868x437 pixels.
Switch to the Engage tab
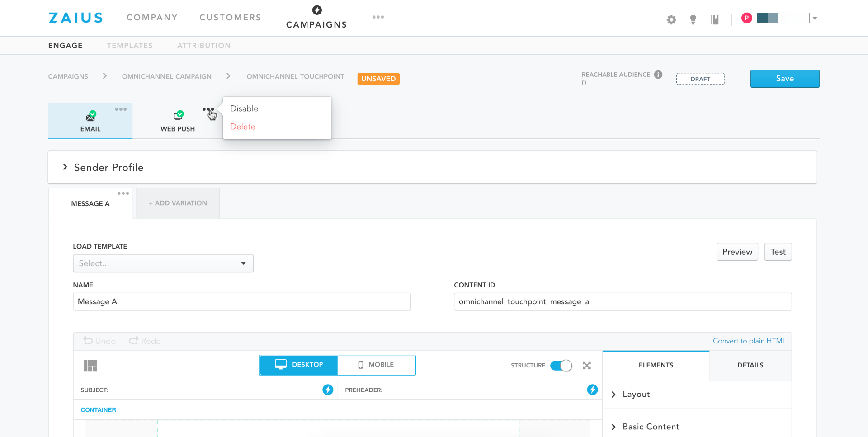point(66,45)
